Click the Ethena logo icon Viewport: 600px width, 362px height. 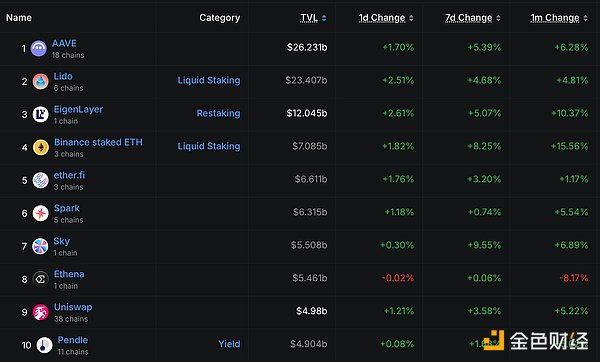pyautogui.click(x=41, y=279)
